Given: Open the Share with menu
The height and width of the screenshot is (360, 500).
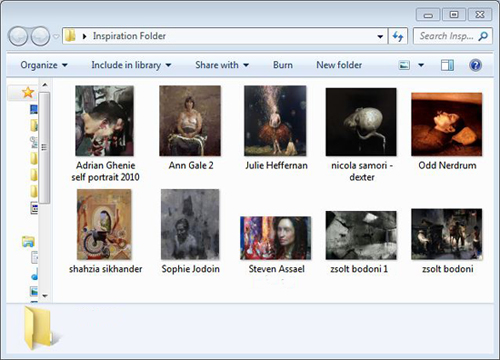Looking at the screenshot, I should tap(222, 65).
